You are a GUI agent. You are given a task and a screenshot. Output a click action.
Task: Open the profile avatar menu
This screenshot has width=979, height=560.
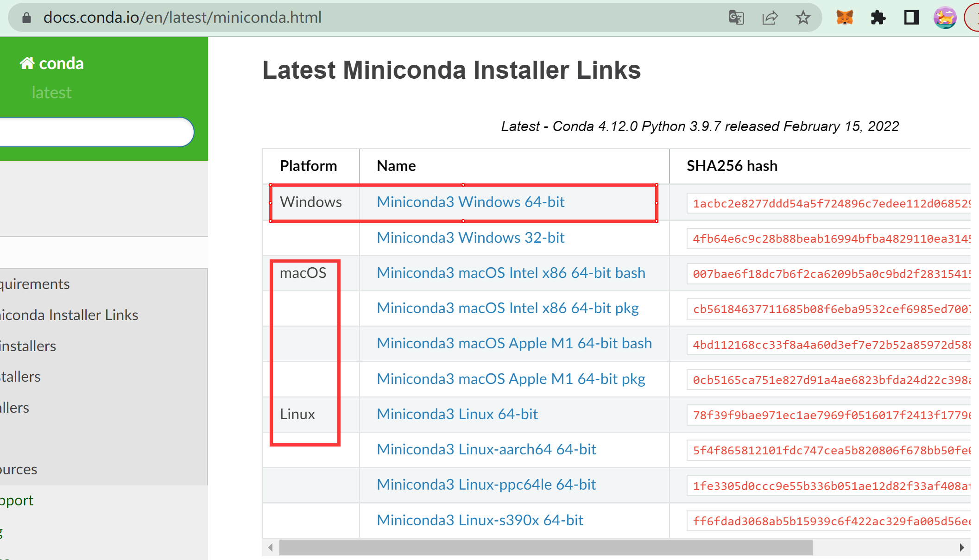click(945, 18)
